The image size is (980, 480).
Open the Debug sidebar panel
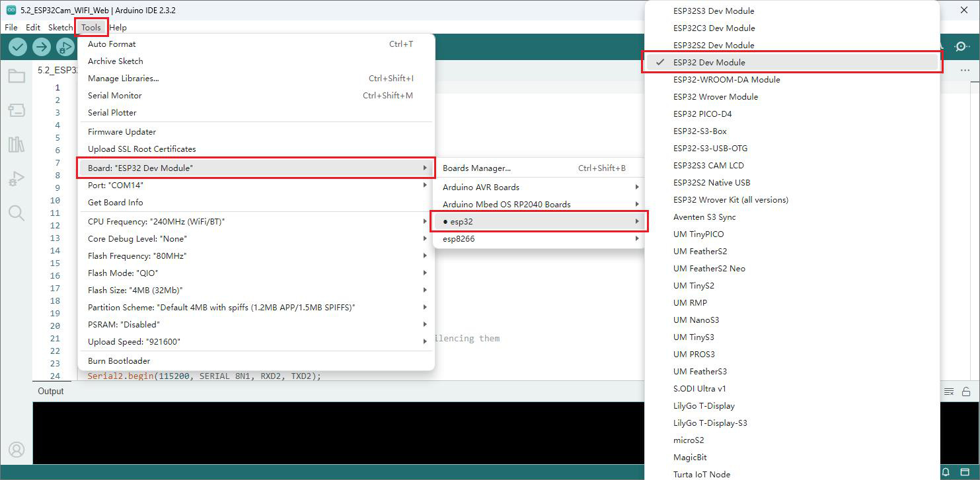pos(17,179)
